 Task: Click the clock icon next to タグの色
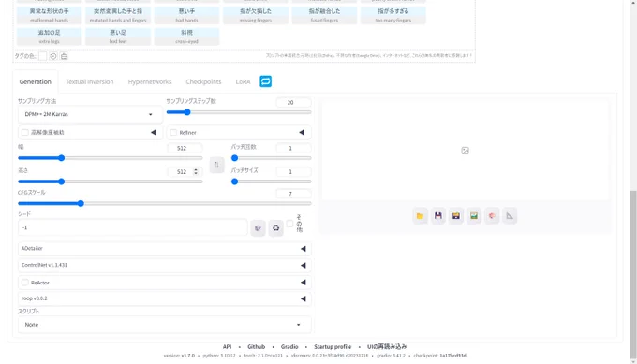(x=53, y=56)
